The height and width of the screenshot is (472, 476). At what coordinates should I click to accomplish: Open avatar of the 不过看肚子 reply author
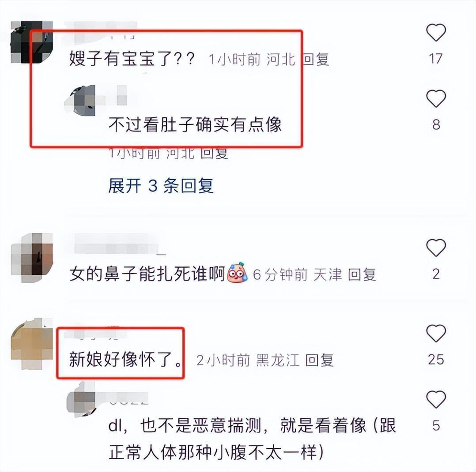click(x=81, y=100)
